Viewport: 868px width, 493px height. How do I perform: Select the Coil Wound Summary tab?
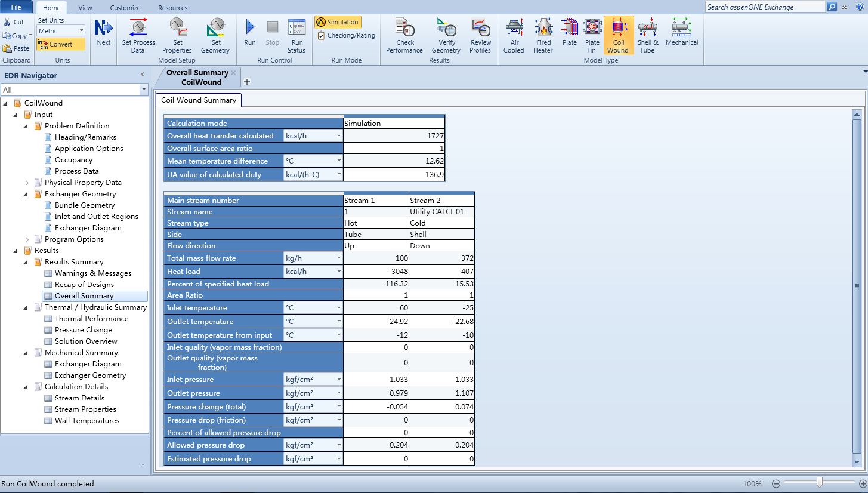tap(199, 100)
